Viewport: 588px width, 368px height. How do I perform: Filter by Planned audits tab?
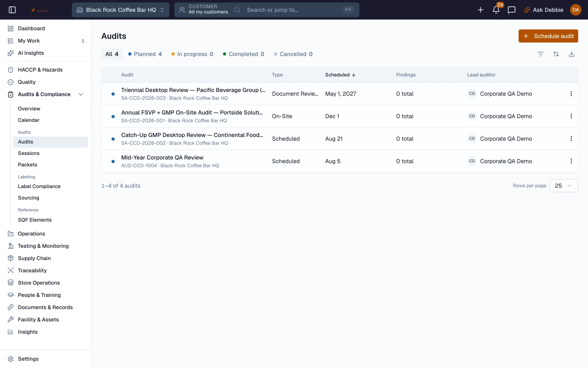[x=145, y=54]
